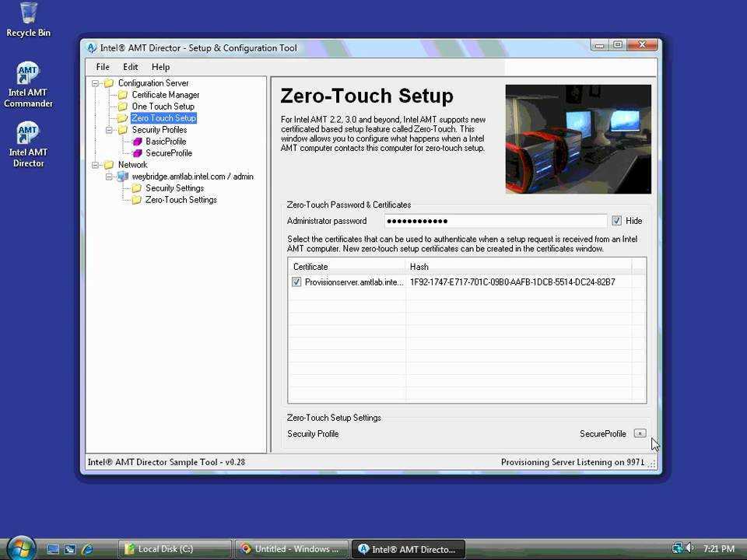The image size is (747, 560).
Task: Click the Zero-Touch Setup Settings group title
Action: (x=334, y=418)
